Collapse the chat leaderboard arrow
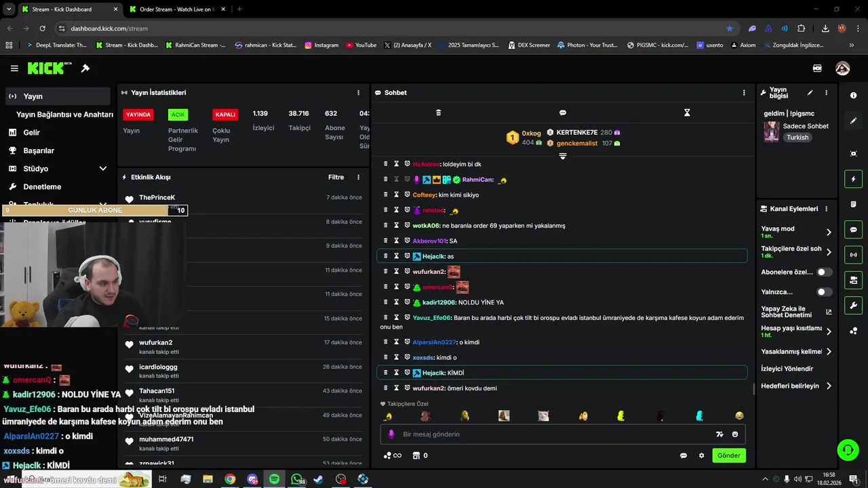Image resolution: width=868 pixels, height=488 pixels. (x=562, y=156)
